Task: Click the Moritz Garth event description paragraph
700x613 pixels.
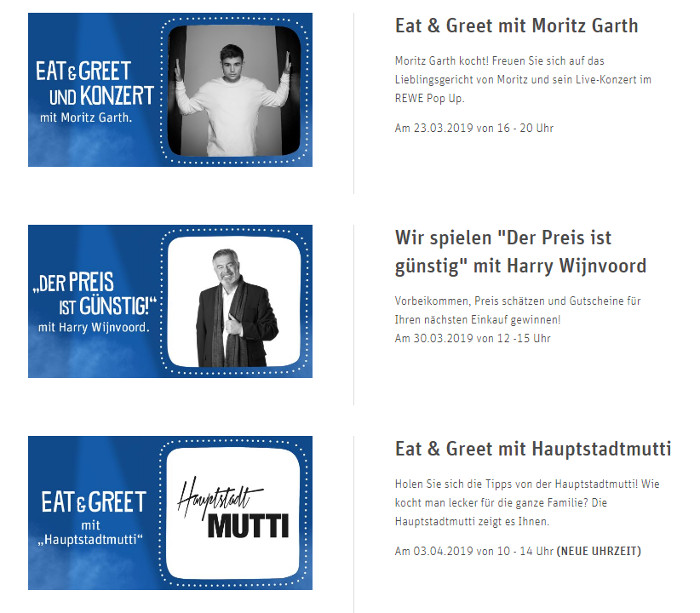Action: pos(523,79)
